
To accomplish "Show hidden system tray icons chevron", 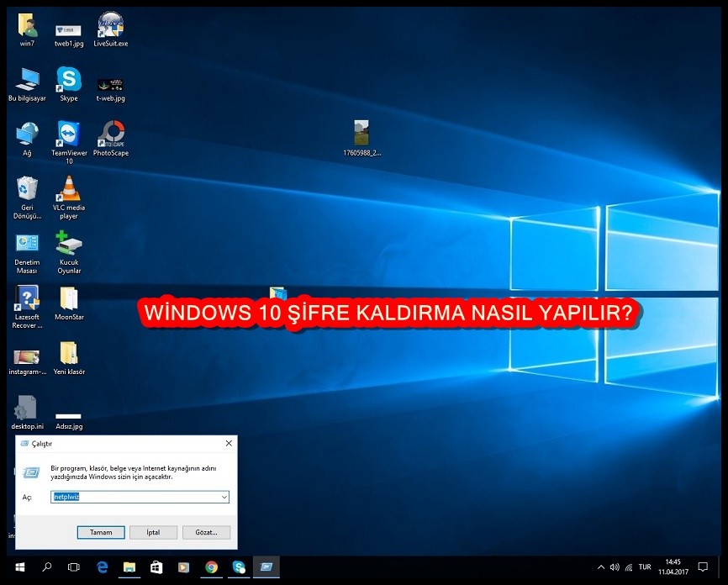I will pos(600,567).
